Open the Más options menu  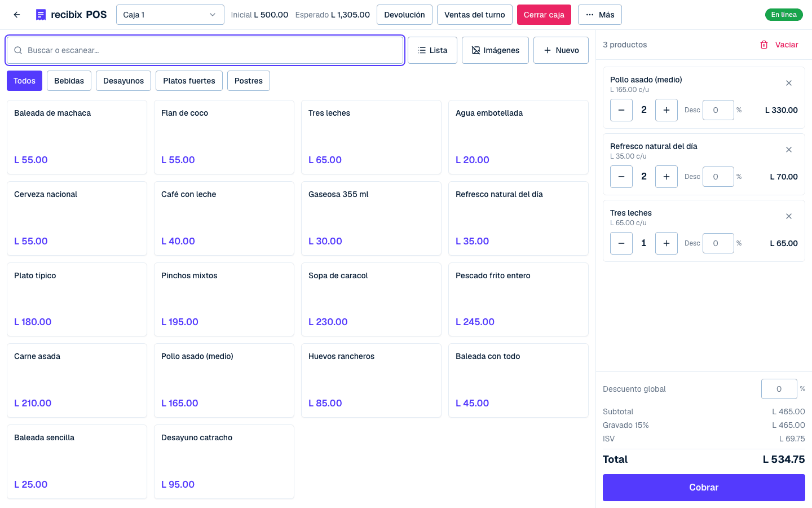click(x=600, y=15)
